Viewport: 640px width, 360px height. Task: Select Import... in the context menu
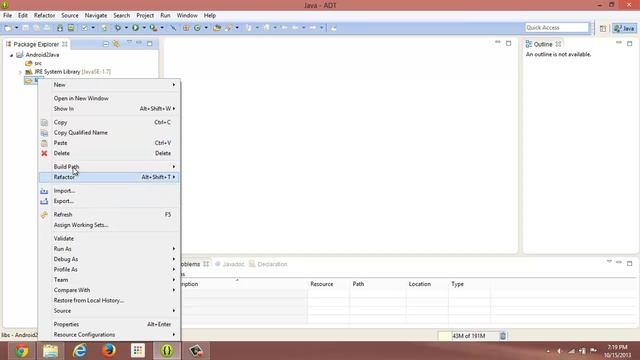click(x=109, y=191)
